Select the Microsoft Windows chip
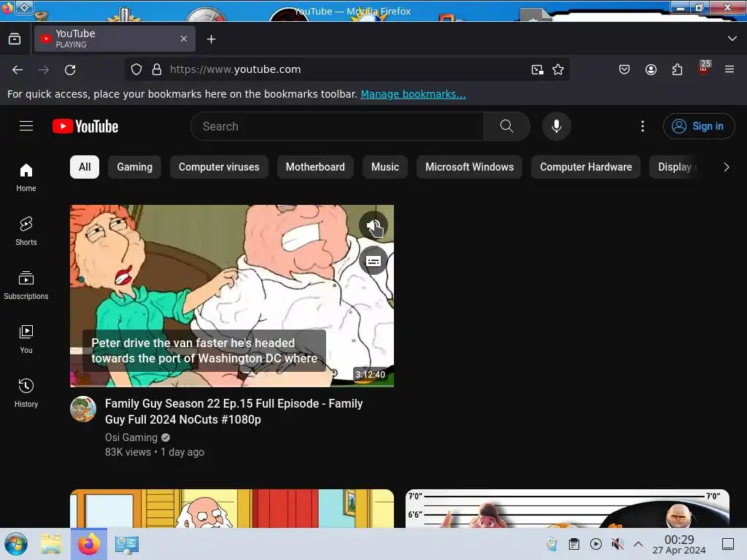The width and height of the screenshot is (747, 560). 469,167
